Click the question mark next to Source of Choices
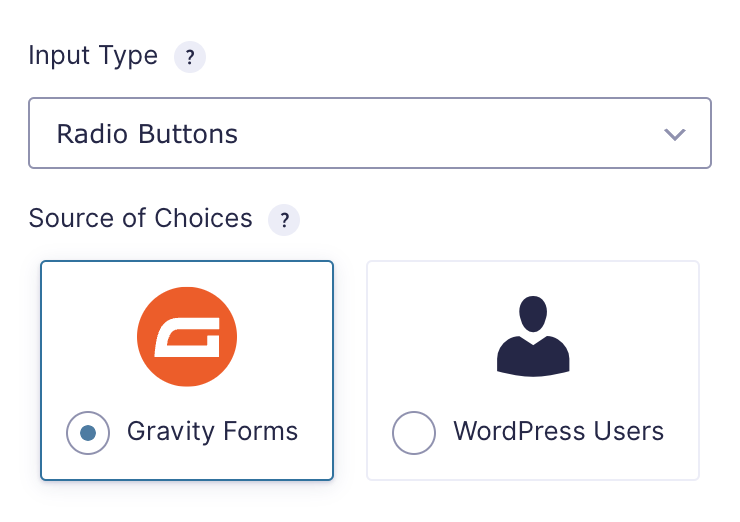This screenshot has width=740, height=522. [284, 220]
